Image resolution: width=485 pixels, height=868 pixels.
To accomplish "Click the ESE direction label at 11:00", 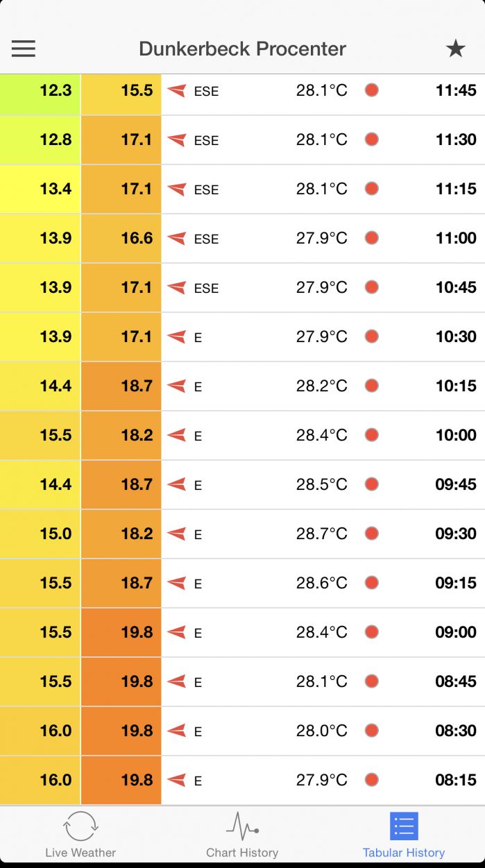I will pyautogui.click(x=206, y=239).
